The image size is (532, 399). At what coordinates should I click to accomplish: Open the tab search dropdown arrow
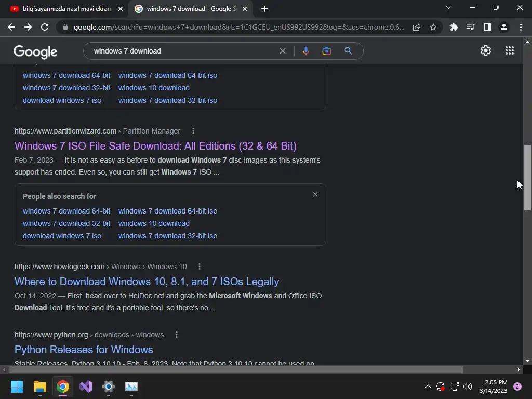pos(448,7)
